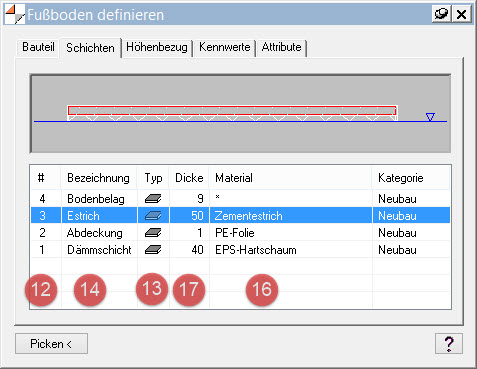Click the Material column header

(x=290, y=178)
